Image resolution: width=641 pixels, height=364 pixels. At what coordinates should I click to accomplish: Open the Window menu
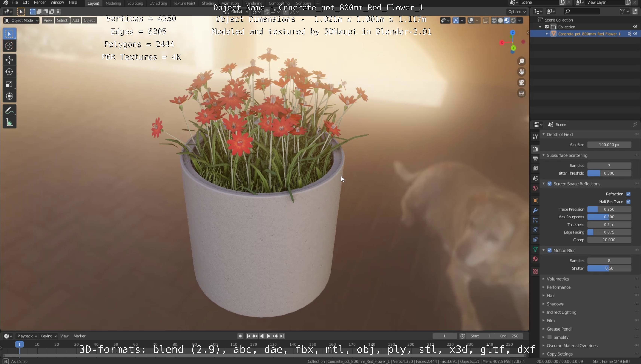57,2
